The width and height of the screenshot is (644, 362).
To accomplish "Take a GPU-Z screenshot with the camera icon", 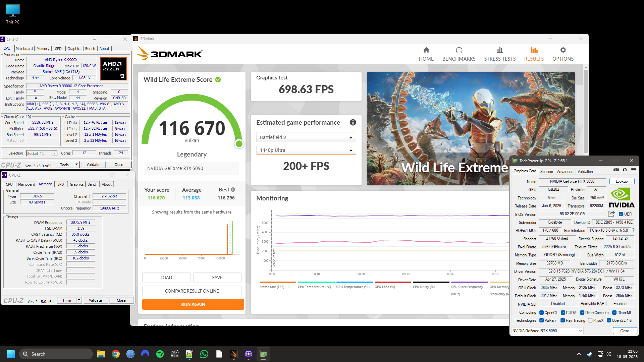I will click(616, 170).
